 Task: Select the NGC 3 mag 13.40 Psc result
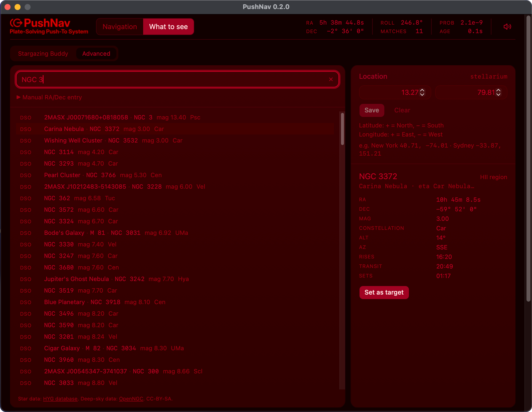175,117
